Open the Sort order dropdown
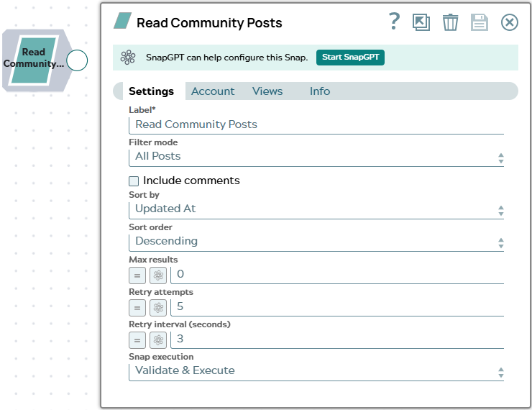The height and width of the screenshot is (410, 532). 316,242
